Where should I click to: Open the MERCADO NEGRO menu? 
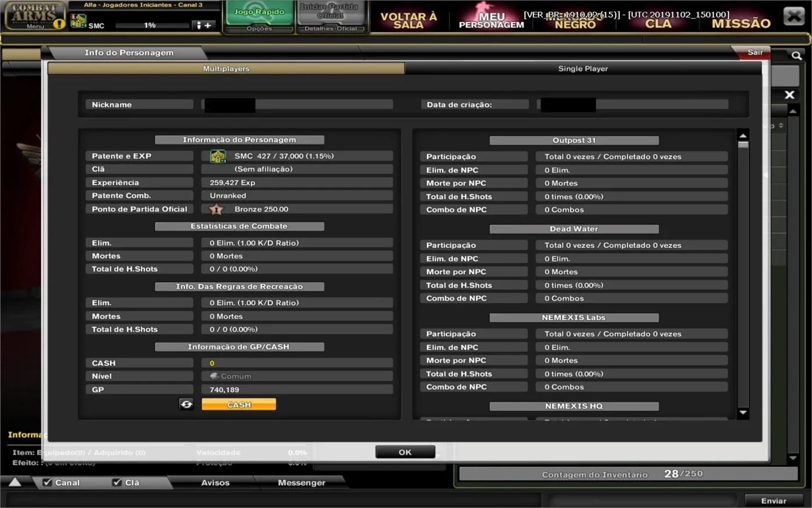click(575, 20)
